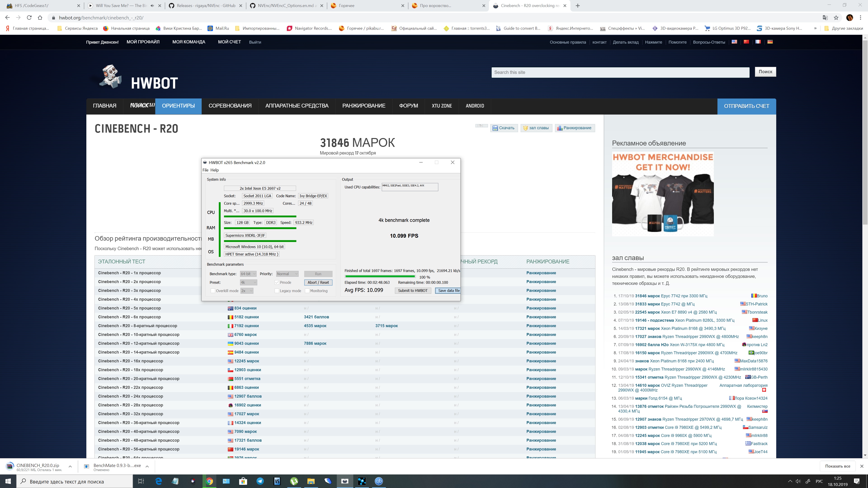Launch Telegram from the taskbar
The height and width of the screenshot is (488, 868).
[260, 481]
